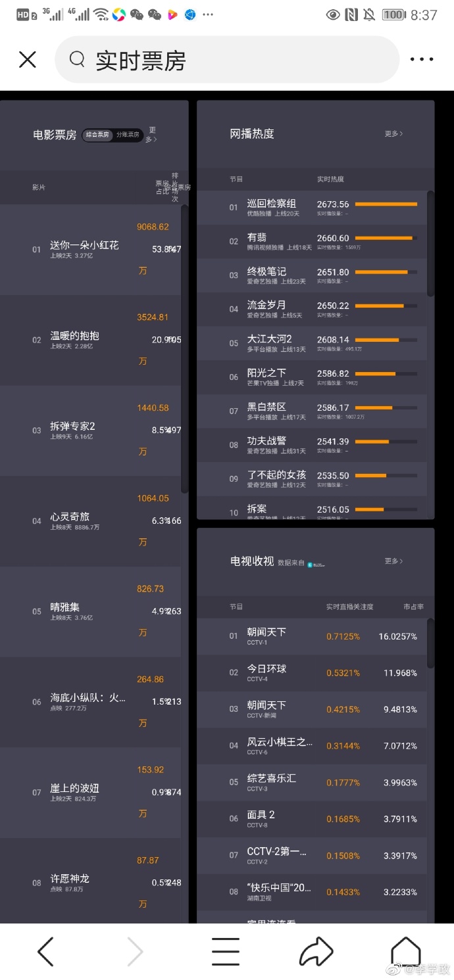Open the three-dot more options menu

click(422, 60)
